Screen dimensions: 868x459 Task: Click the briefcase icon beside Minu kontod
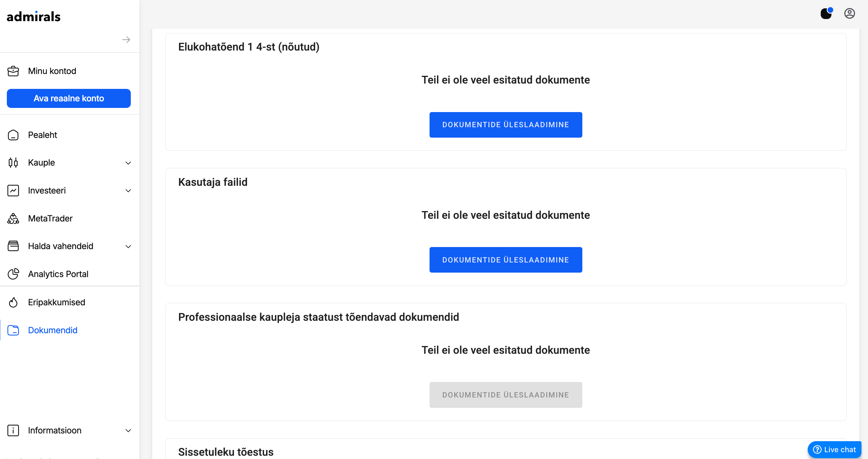click(13, 71)
